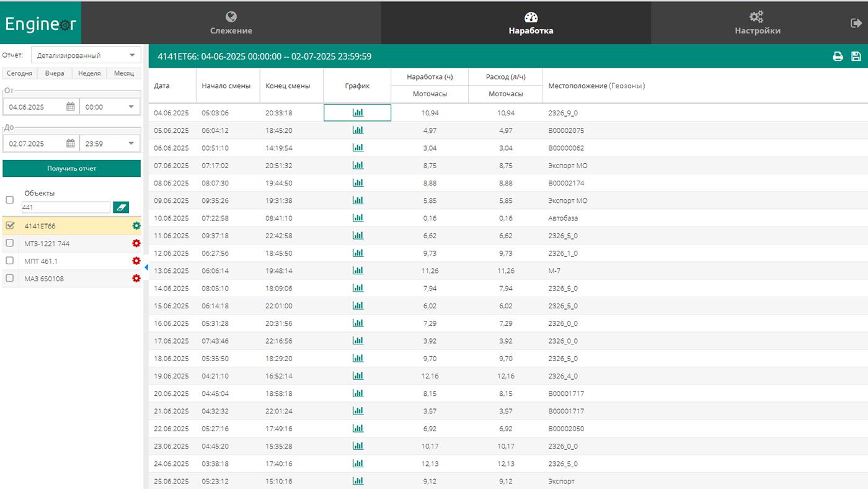
Task: Click the print report icon
Action: (838, 56)
